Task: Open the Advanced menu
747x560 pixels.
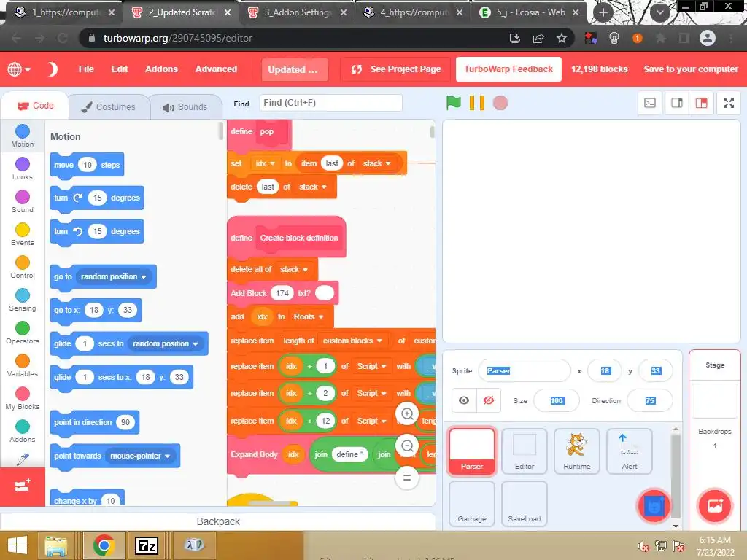Action: pyautogui.click(x=216, y=69)
